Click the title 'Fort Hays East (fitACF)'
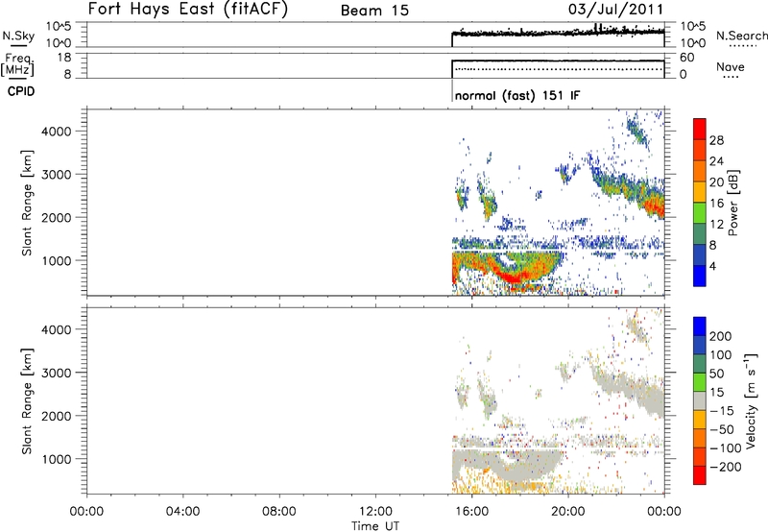The image size is (768, 532). 187,9
